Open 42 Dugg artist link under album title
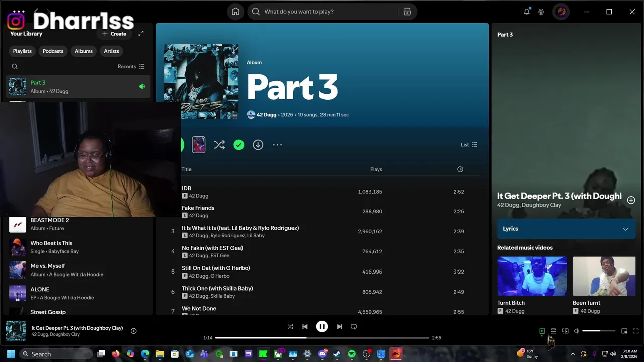Image resolution: width=644 pixels, height=362 pixels. click(x=266, y=115)
